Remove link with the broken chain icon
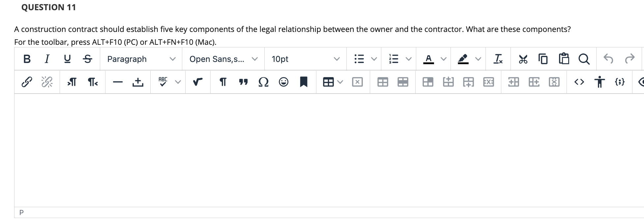 pos(47,82)
